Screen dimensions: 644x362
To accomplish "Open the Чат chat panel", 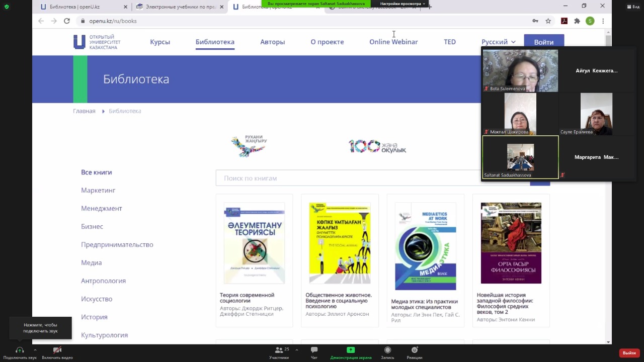I will [x=314, y=350].
